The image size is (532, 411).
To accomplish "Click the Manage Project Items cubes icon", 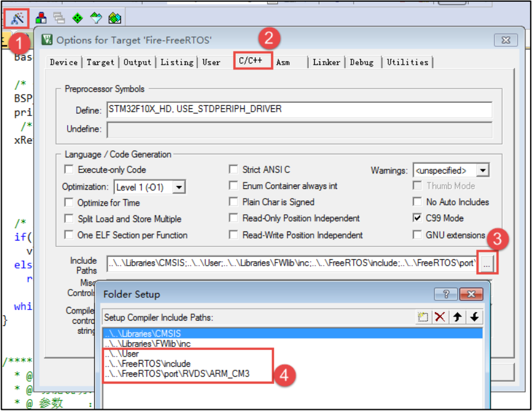I will coord(41,17).
